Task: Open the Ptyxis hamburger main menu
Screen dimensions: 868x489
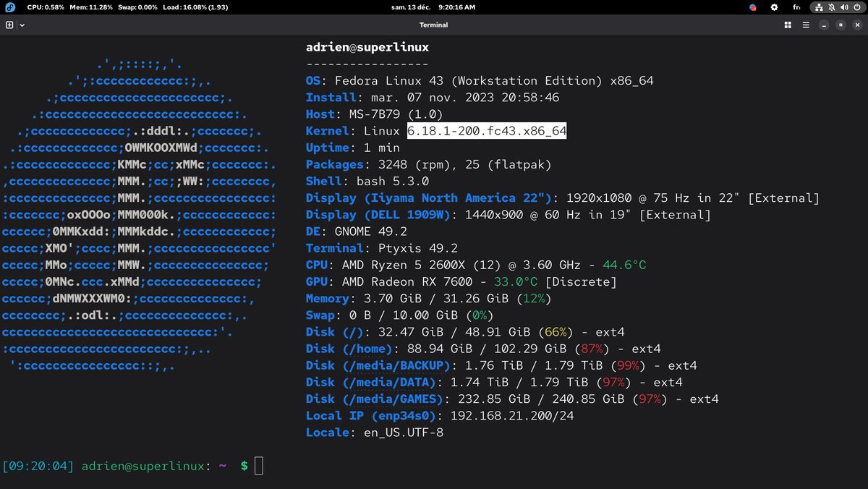Action: pyautogui.click(x=806, y=25)
